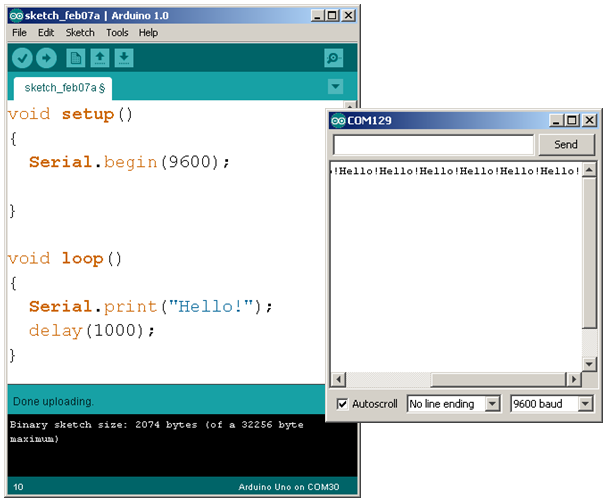Click the Binary sketch size console text
Screen dimensions: 607x500
(x=156, y=432)
